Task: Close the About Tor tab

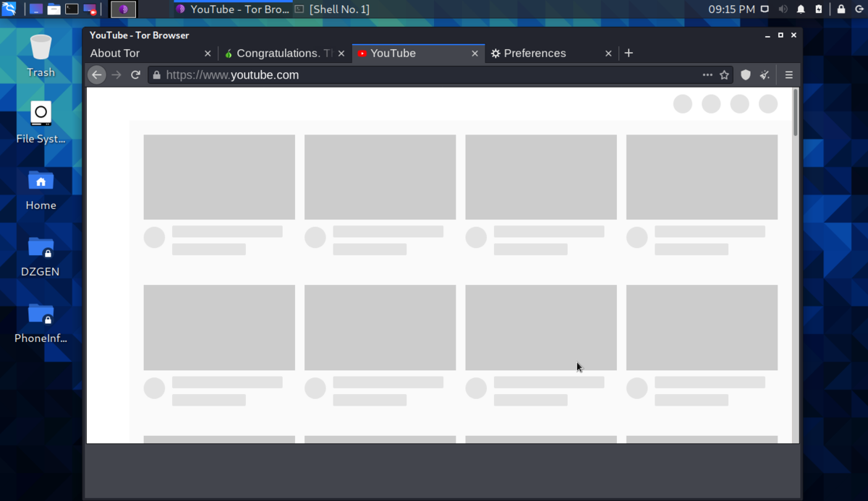Action: coord(208,53)
